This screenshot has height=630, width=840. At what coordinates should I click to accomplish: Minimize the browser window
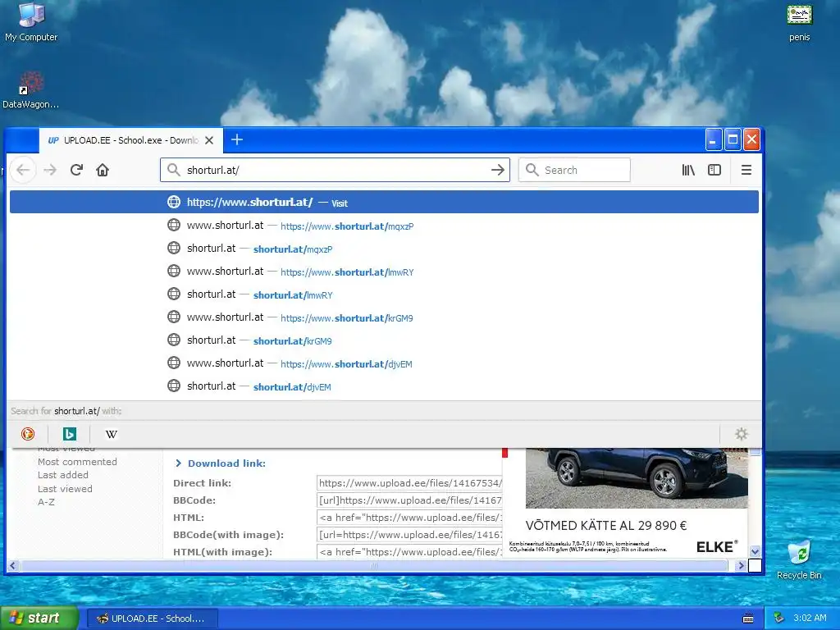point(713,140)
